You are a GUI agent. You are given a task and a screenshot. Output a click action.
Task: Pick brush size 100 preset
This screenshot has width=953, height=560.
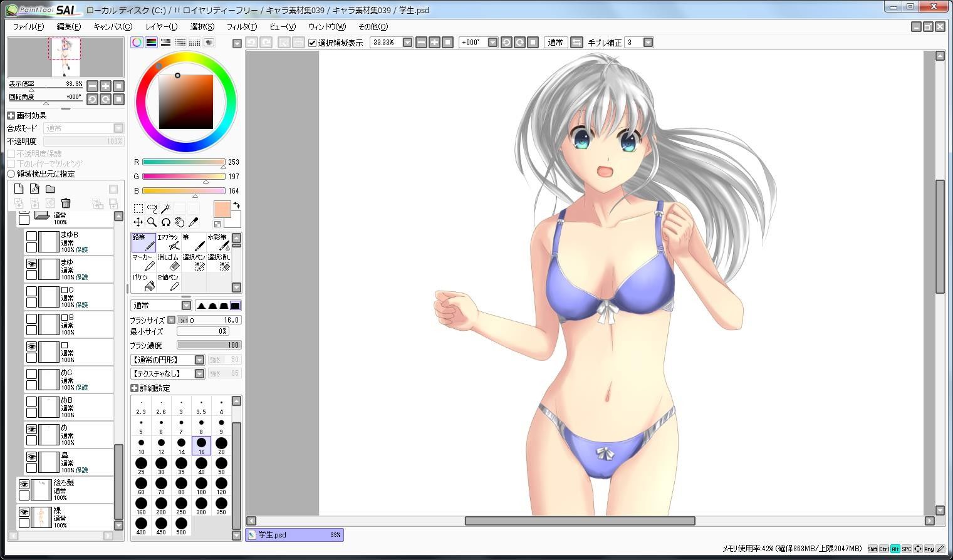(x=201, y=486)
